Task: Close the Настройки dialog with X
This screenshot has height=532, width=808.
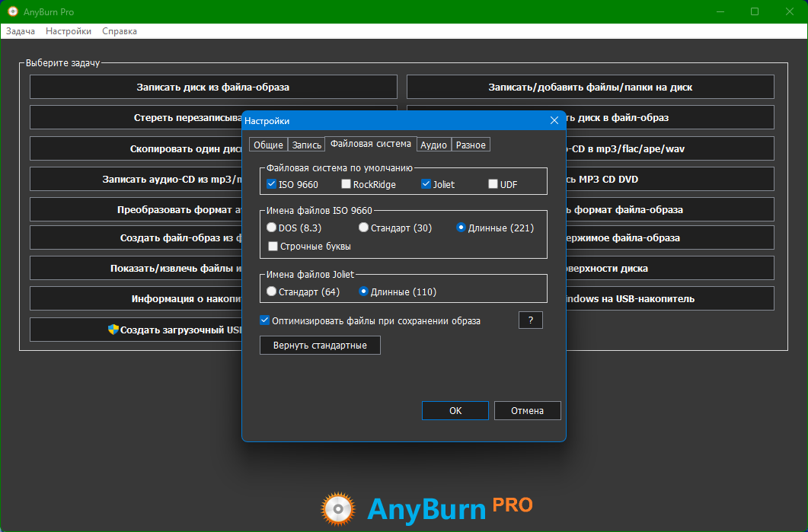Action: click(x=554, y=121)
